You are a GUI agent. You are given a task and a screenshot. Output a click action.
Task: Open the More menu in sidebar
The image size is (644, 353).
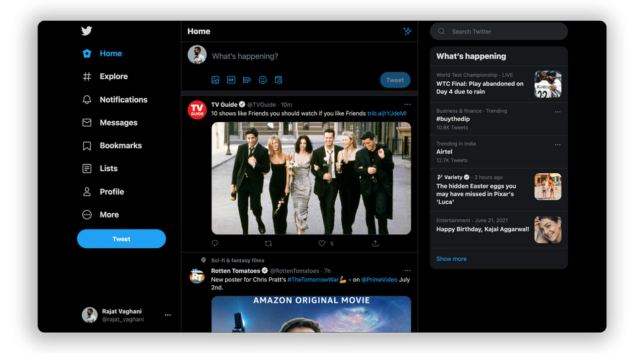[101, 215]
